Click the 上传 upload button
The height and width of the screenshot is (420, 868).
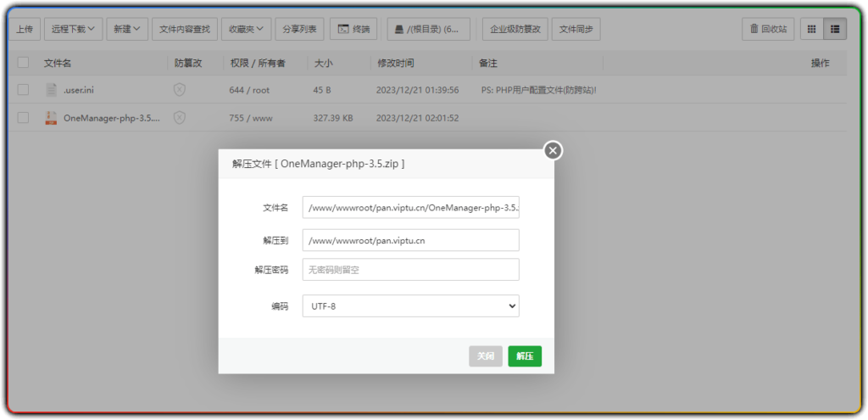pyautogui.click(x=25, y=29)
